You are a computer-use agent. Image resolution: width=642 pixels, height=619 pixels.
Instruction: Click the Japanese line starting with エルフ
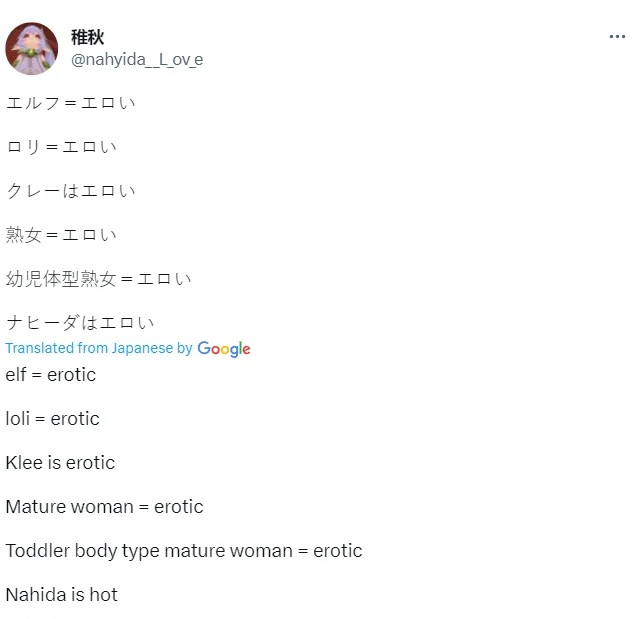tap(70, 103)
